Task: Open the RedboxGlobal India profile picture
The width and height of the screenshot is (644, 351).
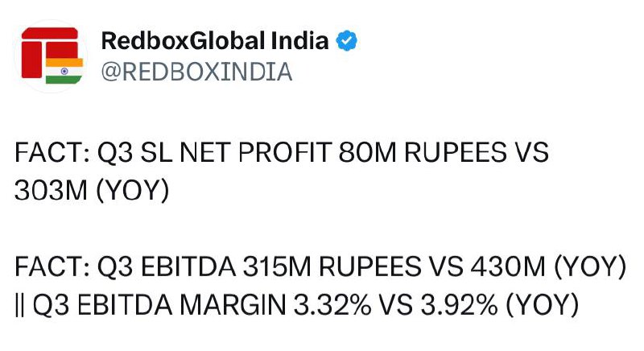Action: [x=51, y=56]
